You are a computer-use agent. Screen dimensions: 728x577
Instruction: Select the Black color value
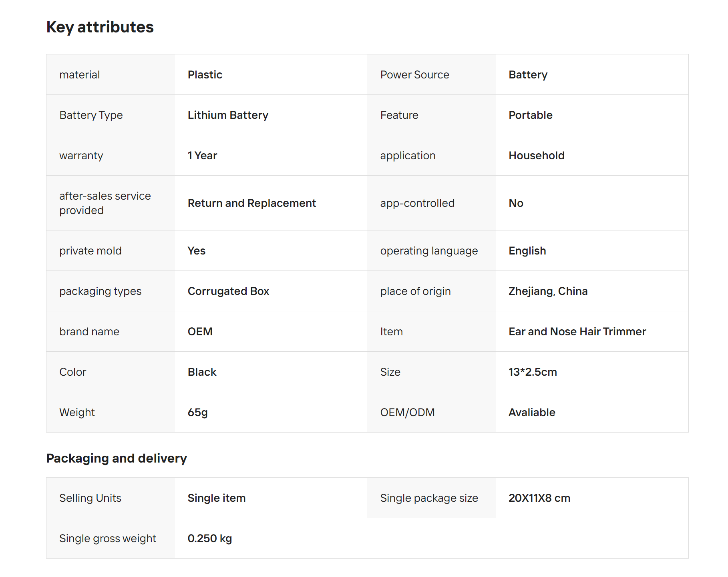coord(202,372)
